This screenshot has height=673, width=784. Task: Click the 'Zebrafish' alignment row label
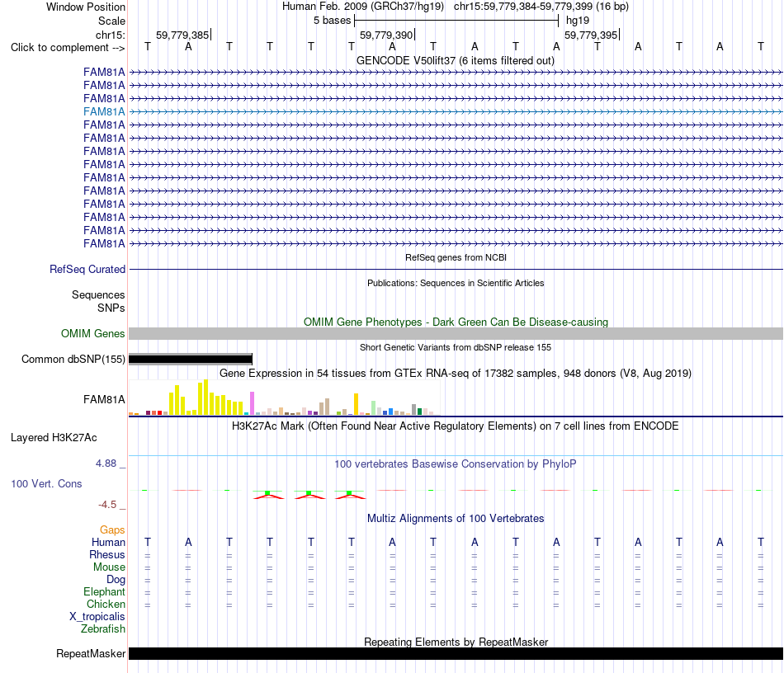(103, 628)
